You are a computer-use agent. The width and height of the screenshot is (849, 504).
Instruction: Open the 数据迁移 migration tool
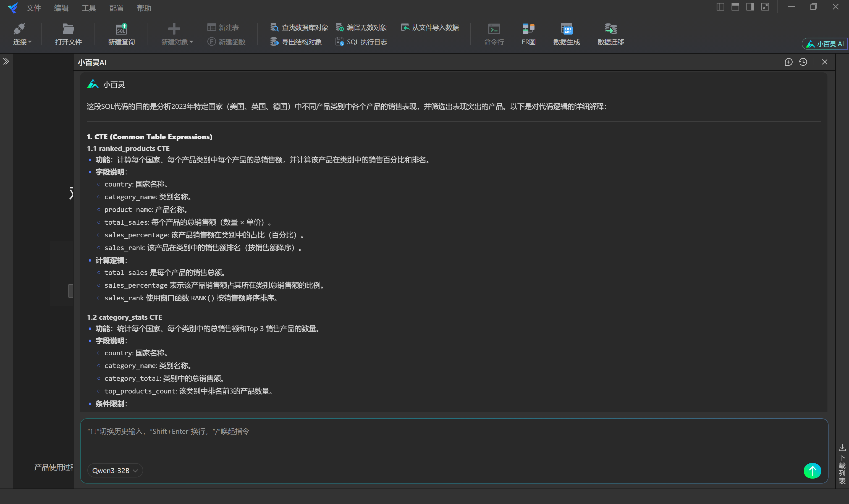[x=610, y=34]
